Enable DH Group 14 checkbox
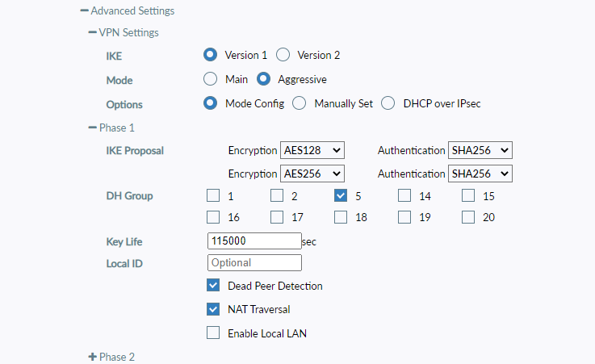 tap(404, 195)
